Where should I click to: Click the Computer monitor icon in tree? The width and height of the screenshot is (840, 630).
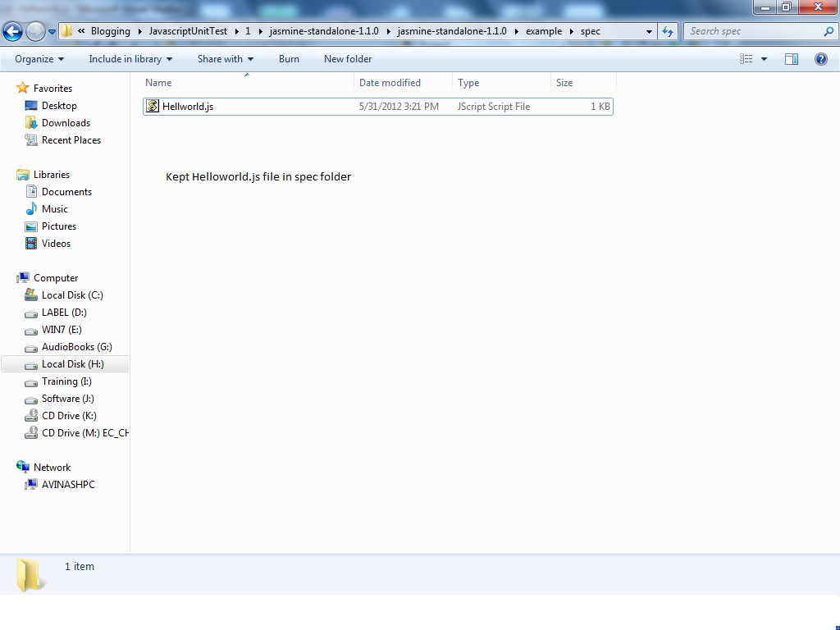pos(22,277)
